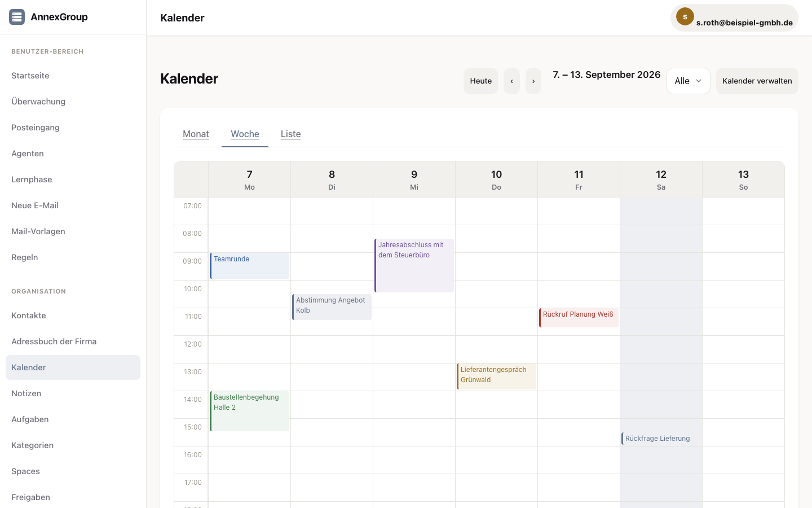Open Jahresabschluss mit dem Steuerbüro event
Viewport: 812px width, 508px height.
coord(414,265)
